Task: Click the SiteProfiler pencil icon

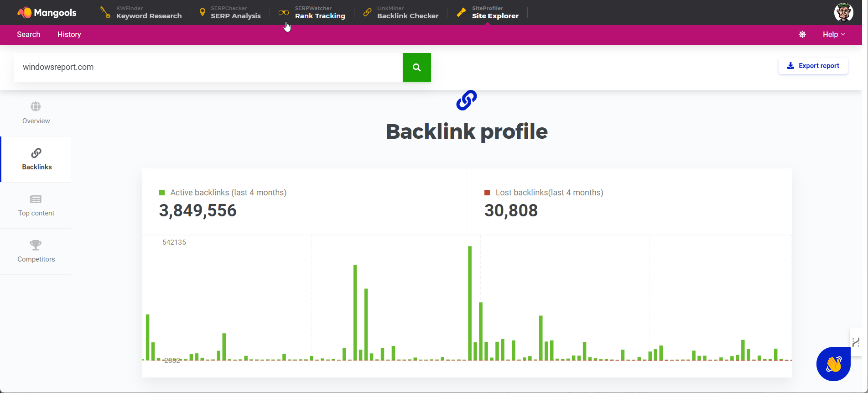Action: click(461, 12)
